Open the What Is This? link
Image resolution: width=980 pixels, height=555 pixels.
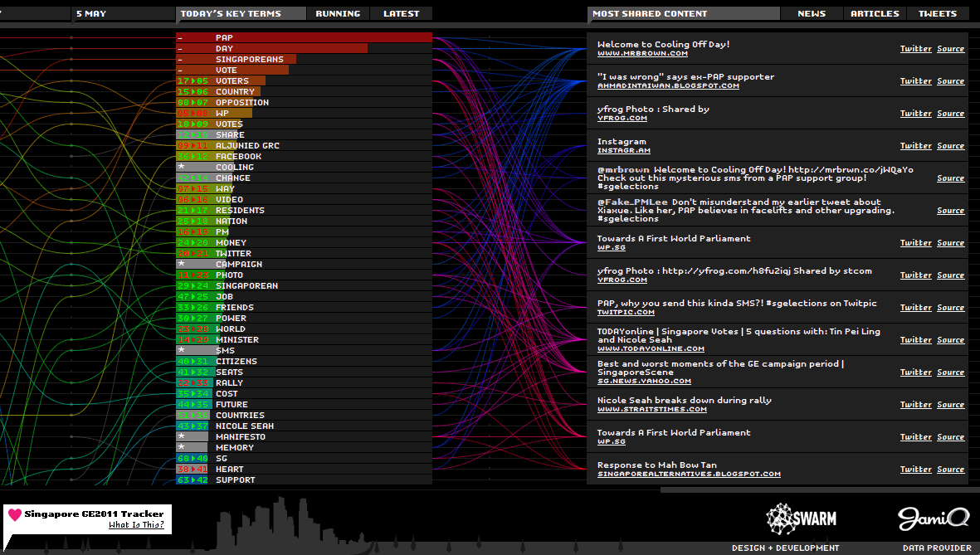[136, 525]
